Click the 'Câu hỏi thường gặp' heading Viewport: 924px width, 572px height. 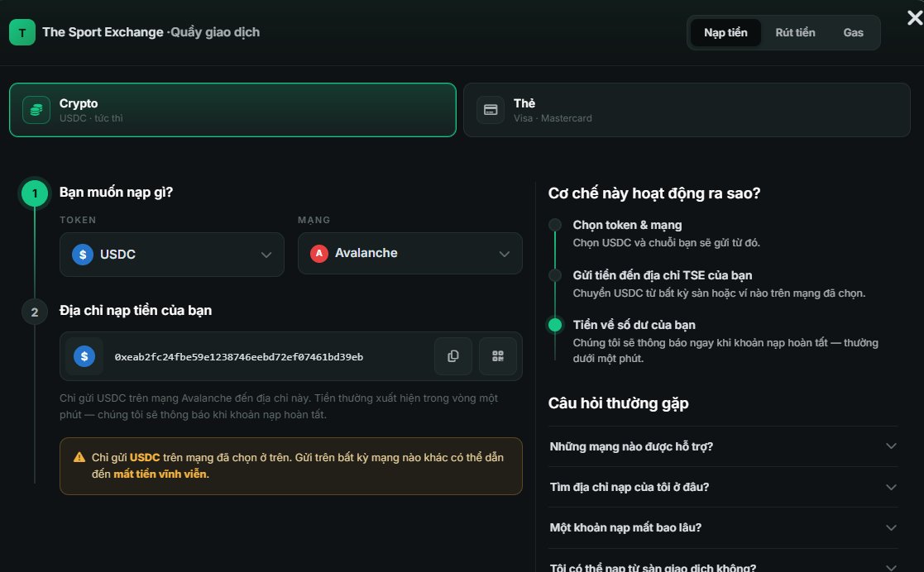pyautogui.click(x=618, y=403)
